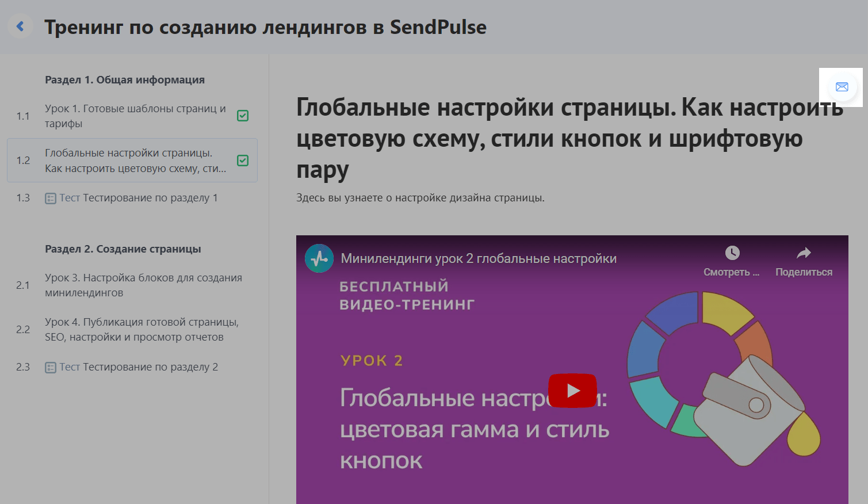Open the envelope message icon

(842, 87)
